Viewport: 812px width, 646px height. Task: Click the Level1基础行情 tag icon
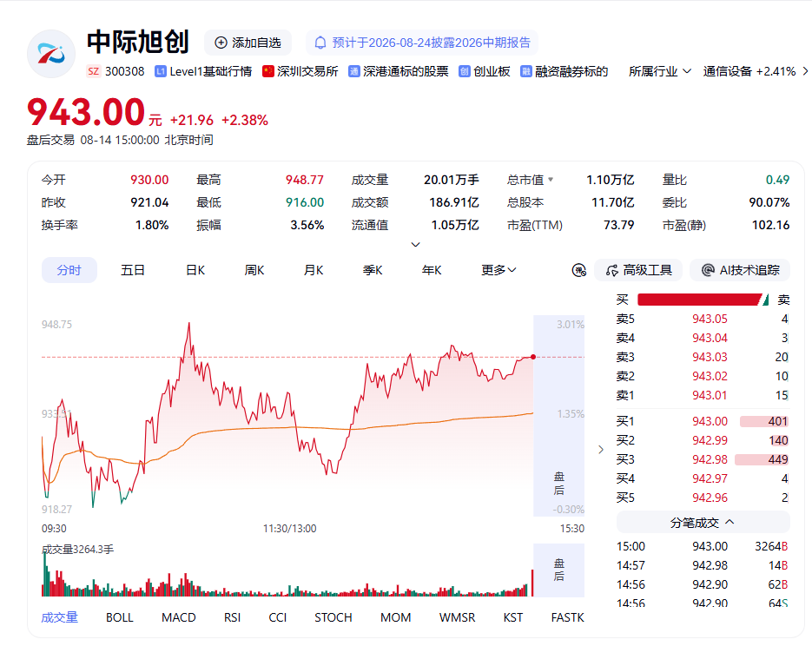tap(161, 71)
